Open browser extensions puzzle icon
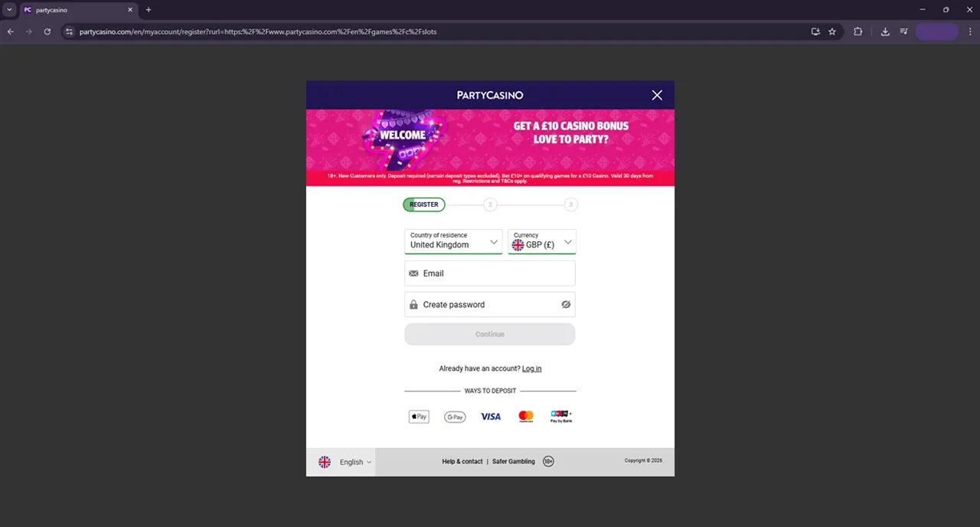The width and height of the screenshot is (980, 527). coord(857,31)
